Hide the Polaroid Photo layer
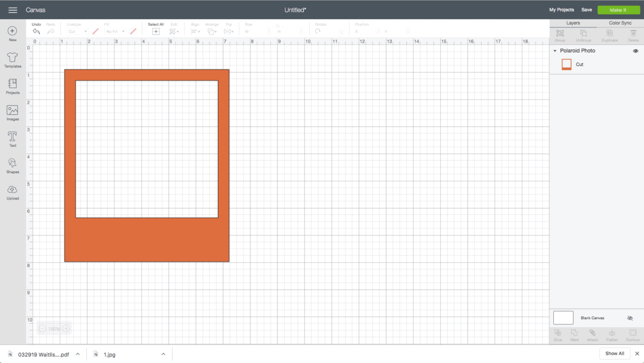Image resolution: width=644 pixels, height=363 pixels. (635, 51)
